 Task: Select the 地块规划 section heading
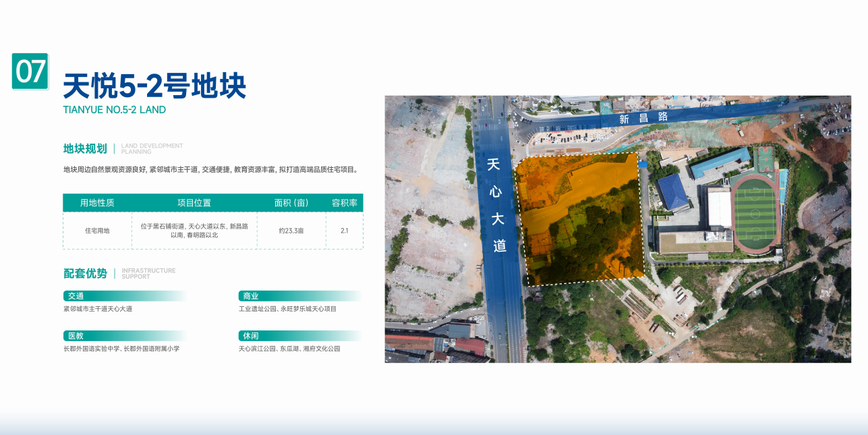(85, 149)
